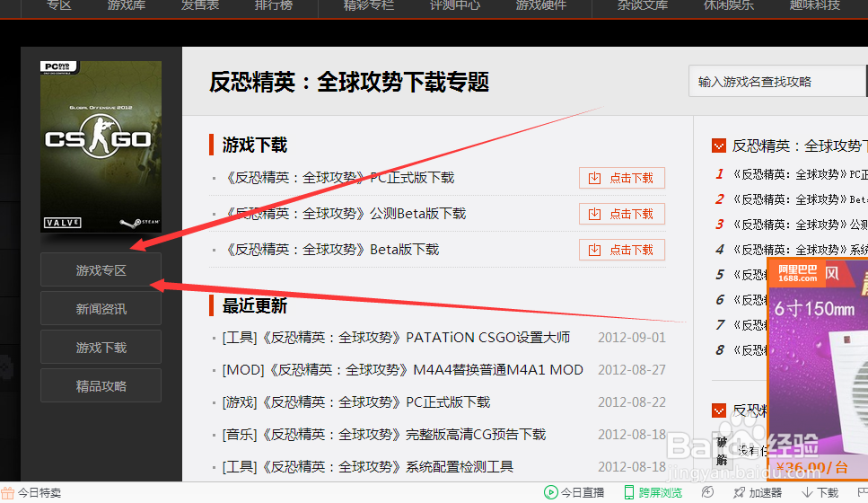Open [工具] 系统配置检测工具 entry
The height and width of the screenshot is (503, 868).
pyautogui.click(x=367, y=467)
